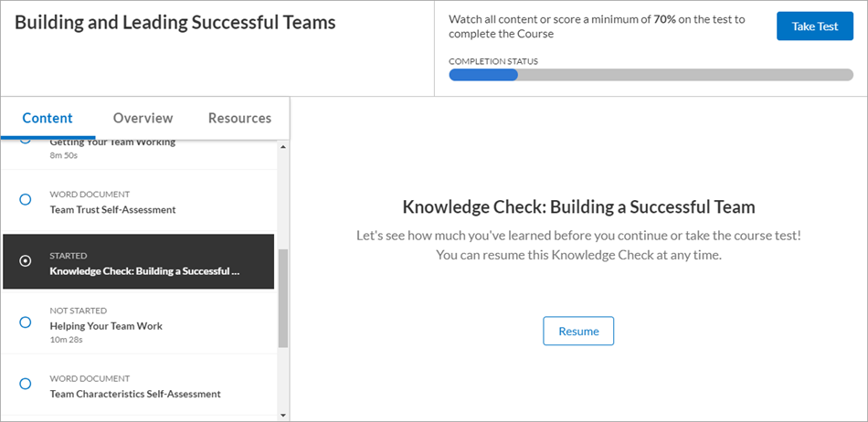Click the content list vertical scrollbar thumb
868x422 pixels.
click(283, 298)
